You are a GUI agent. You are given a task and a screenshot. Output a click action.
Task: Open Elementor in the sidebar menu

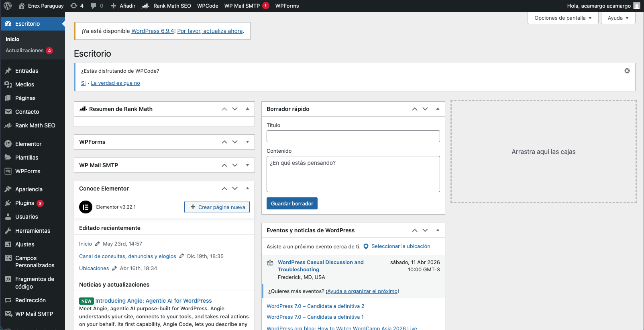(33, 144)
